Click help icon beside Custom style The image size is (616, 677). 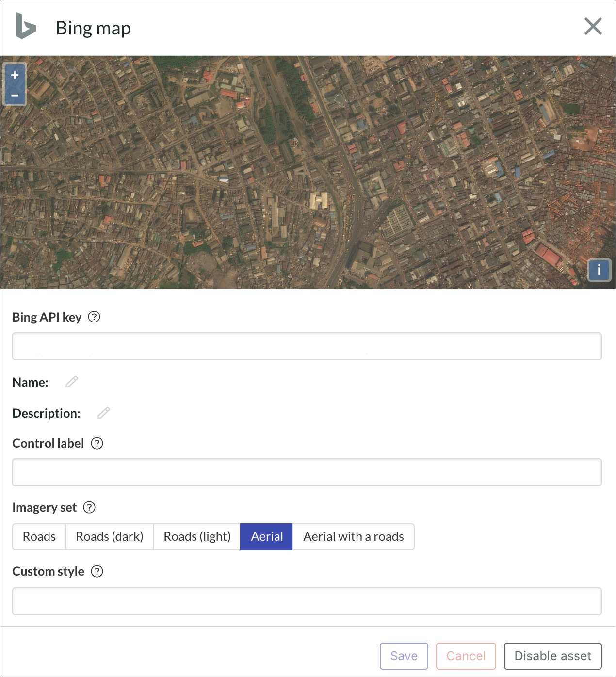pyautogui.click(x=97, y=571)
